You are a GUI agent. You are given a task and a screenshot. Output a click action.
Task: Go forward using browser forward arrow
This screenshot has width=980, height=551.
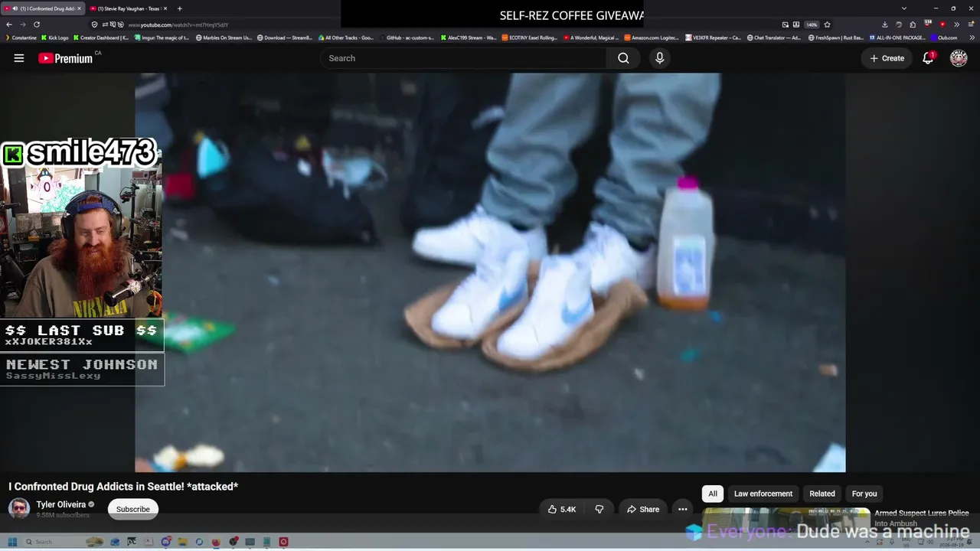point(22,24)
